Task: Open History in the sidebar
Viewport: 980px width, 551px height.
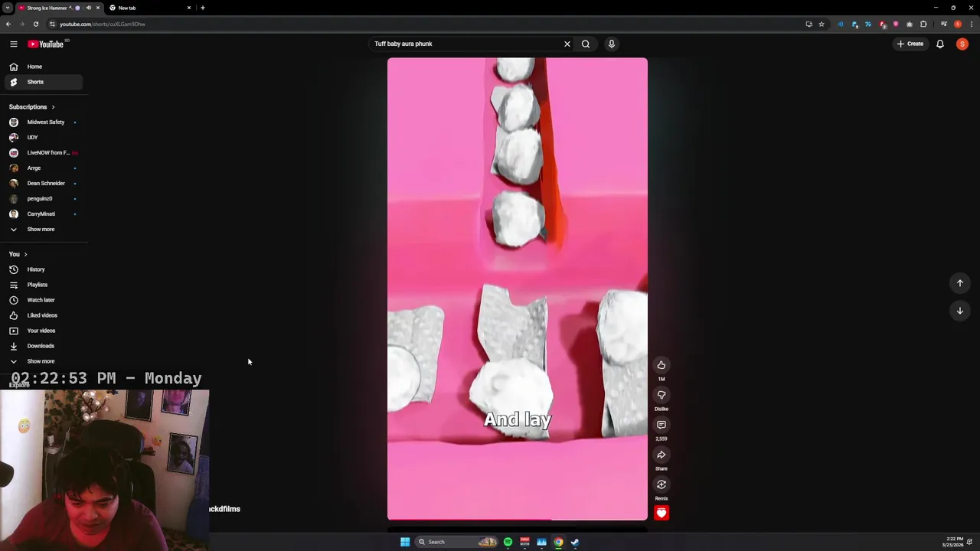Action: click(x=42, y=269)
